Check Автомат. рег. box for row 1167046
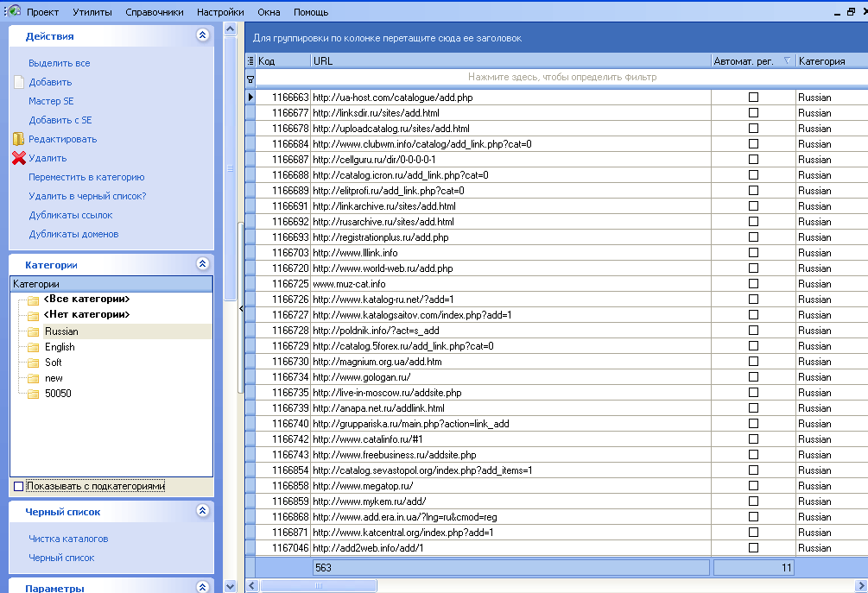868x593 pixels. coord(753,547)
